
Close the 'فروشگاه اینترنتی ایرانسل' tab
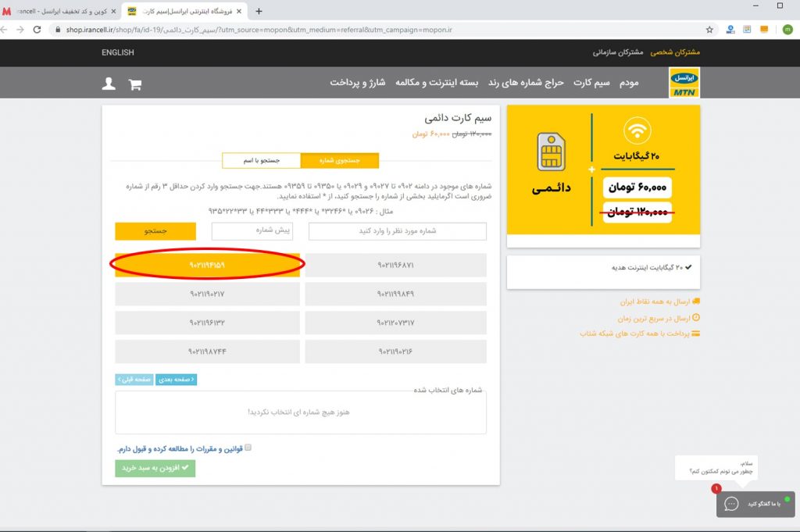(x=239, y=11)
